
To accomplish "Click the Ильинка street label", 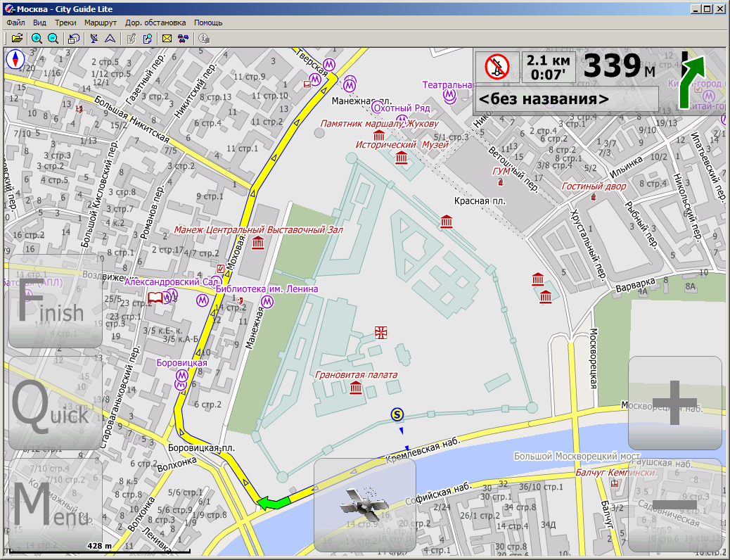I will (626, 167).
